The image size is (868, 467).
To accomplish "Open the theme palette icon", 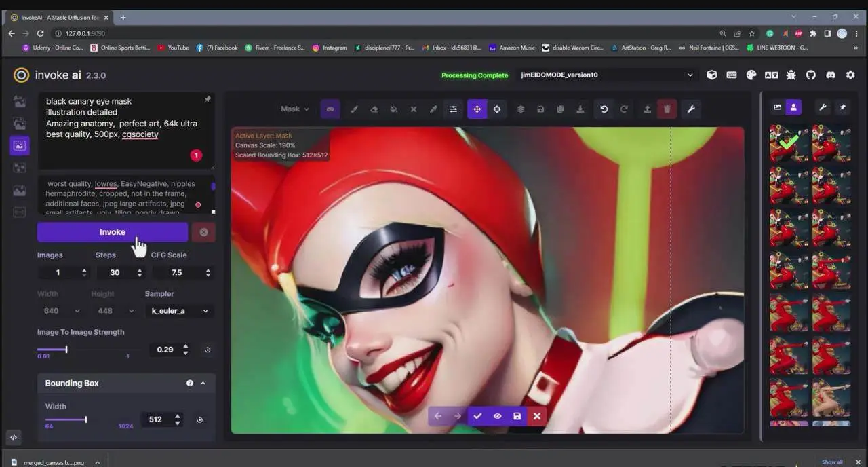I will pyautogui.click(x=751, y=75).
